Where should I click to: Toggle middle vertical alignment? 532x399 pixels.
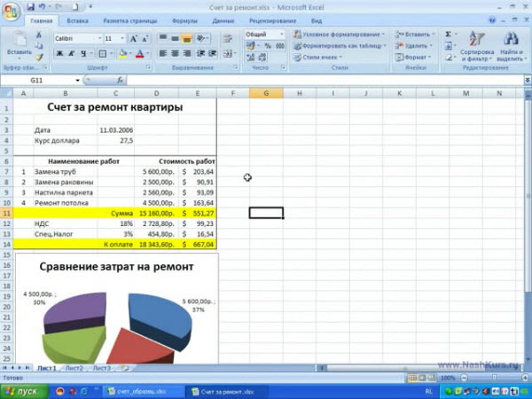pos(175,38)
